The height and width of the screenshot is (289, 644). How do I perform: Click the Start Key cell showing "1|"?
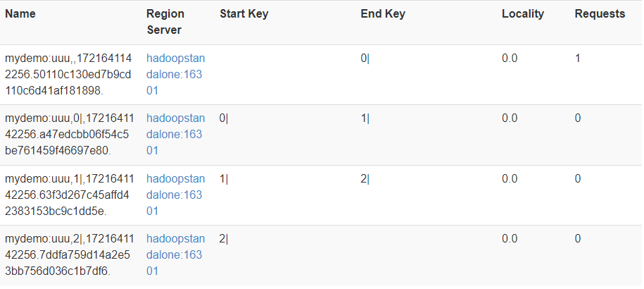tap(224, 179)
